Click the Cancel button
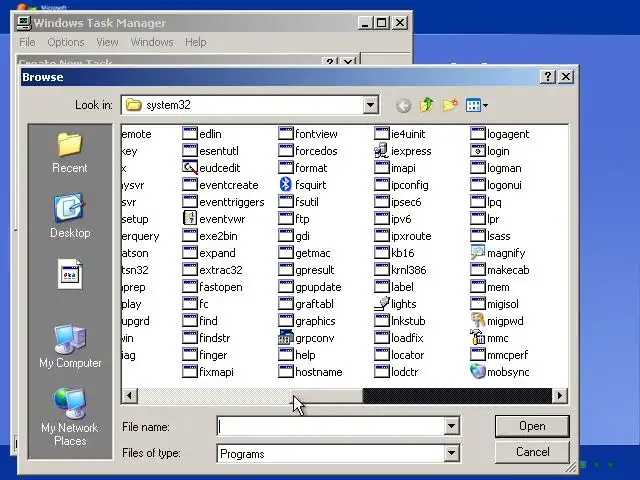Screen dimensions: 640x480 point(532,452)
